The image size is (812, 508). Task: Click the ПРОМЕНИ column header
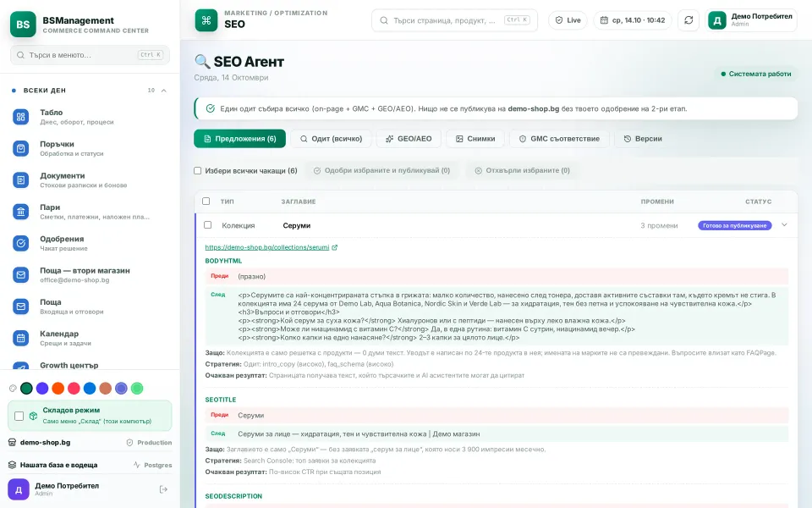657,202
